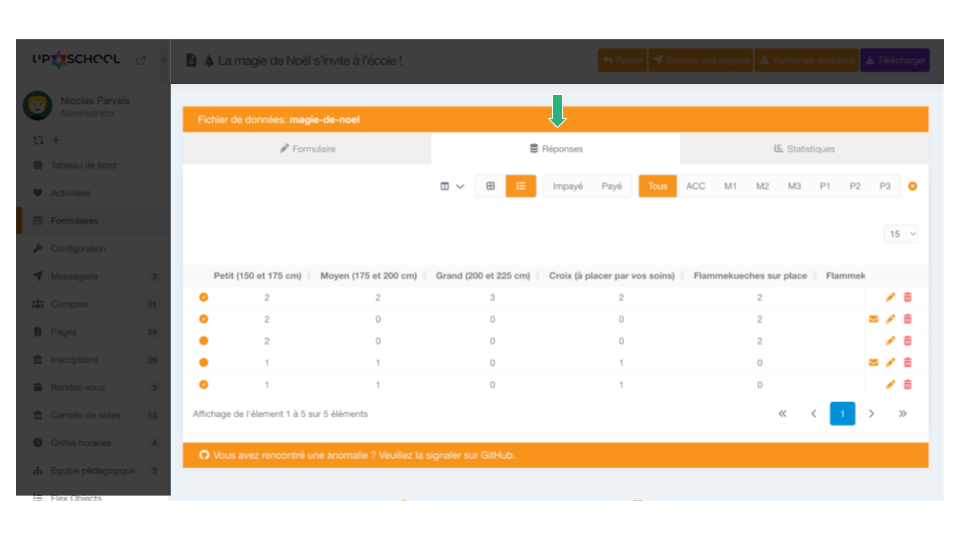The width and height of the screenshot is (960, 540).
Task: Click the Télécharger button
Action: (895, 60)
